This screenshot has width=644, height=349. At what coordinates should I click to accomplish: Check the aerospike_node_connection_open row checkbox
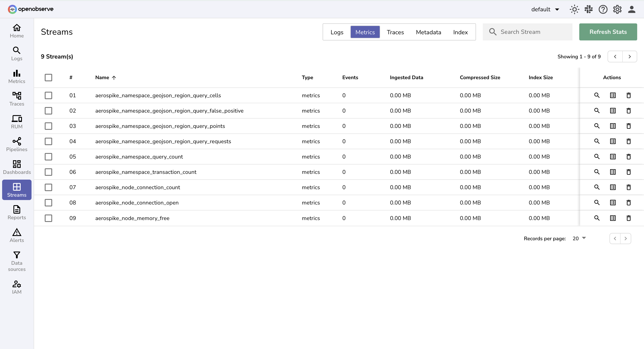[49, 203]
